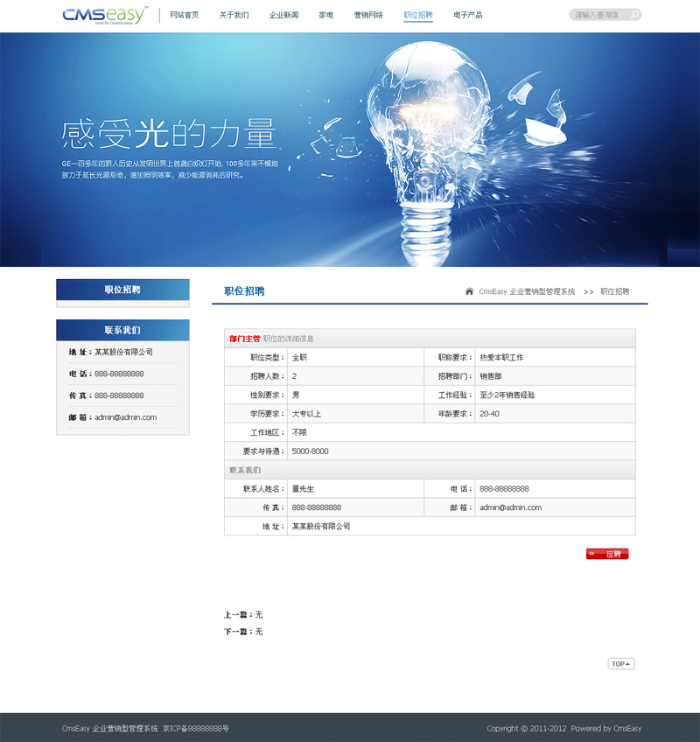Image resolution: width=700 pixels, height=742 pixels.
Task: Click the footer CmsEasy 企业营销型管理系统 link
Action: pos(110,728)
